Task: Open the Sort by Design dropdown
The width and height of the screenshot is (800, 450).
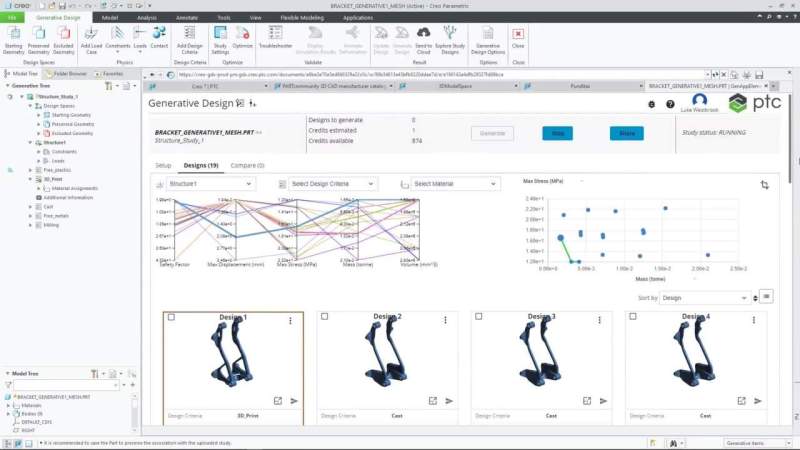Action: pyautogui.click(x=704, y=298)
